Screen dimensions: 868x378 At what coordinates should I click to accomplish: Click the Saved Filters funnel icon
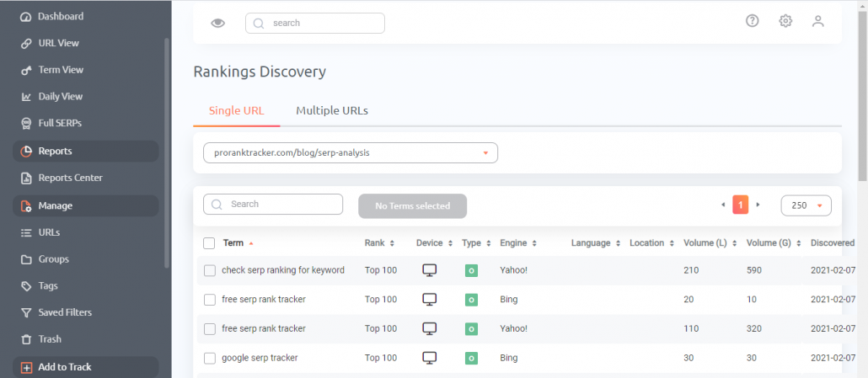(25, 313)
